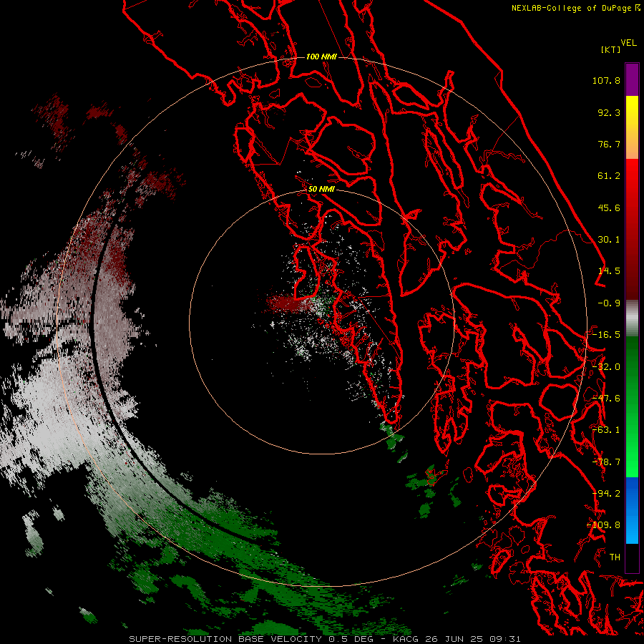Click the KACG 26 JUN 25 09:31 timestamp

(457, 639)
